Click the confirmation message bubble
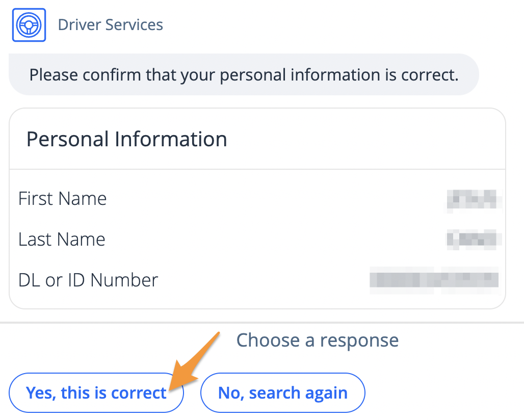The height and width of the screenshot is (420, 524). [244, 74]
